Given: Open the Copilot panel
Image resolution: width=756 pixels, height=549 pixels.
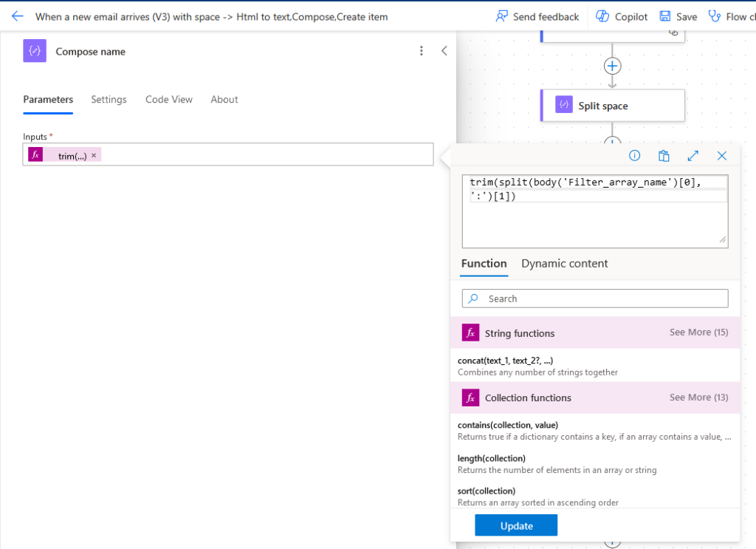Looking at the screenshot, I should [x=622, y=16].
